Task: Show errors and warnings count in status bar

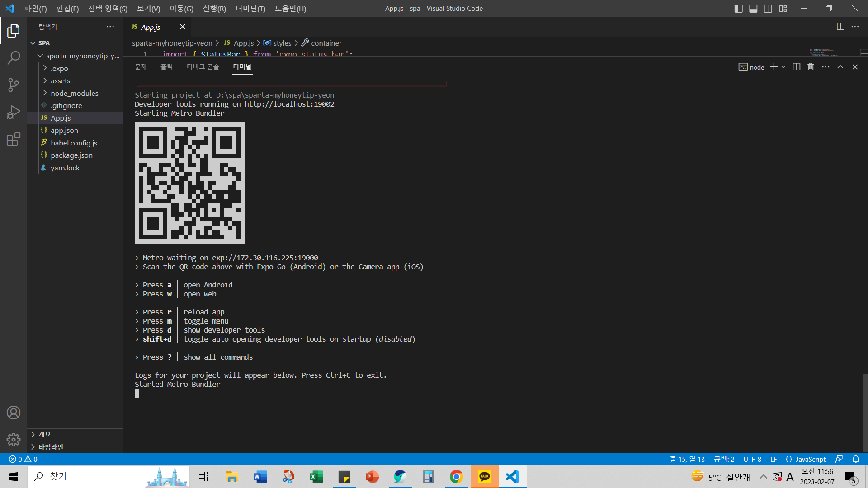Action: [23, 459]
